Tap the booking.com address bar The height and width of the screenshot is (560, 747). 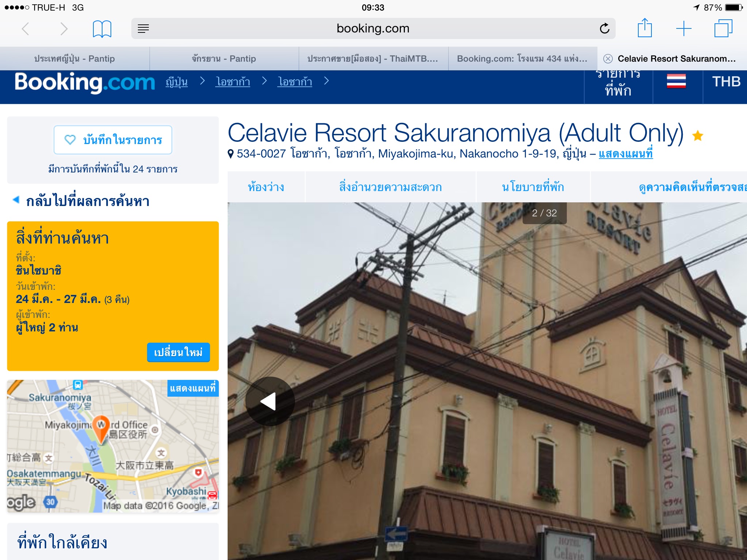coord(373,28)
